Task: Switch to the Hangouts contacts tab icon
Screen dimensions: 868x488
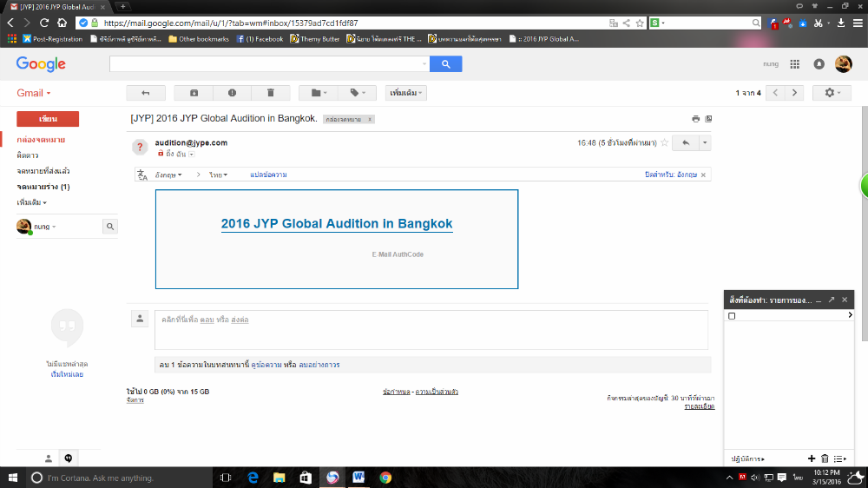Action: pyautogui.click(x=49, y=458)
